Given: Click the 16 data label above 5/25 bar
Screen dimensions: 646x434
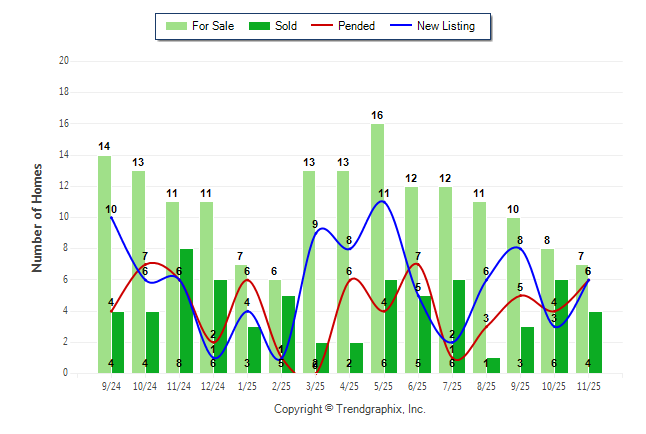Looking at the screenshot, I should (377, 115).
